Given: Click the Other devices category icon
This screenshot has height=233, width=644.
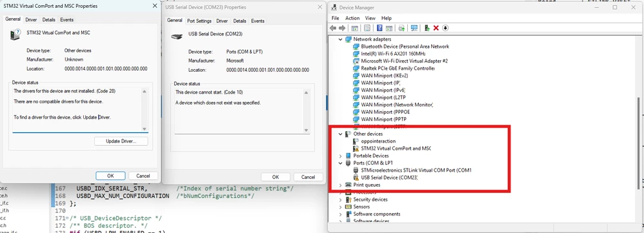Looking at the screenshot, I should [348, 134].
